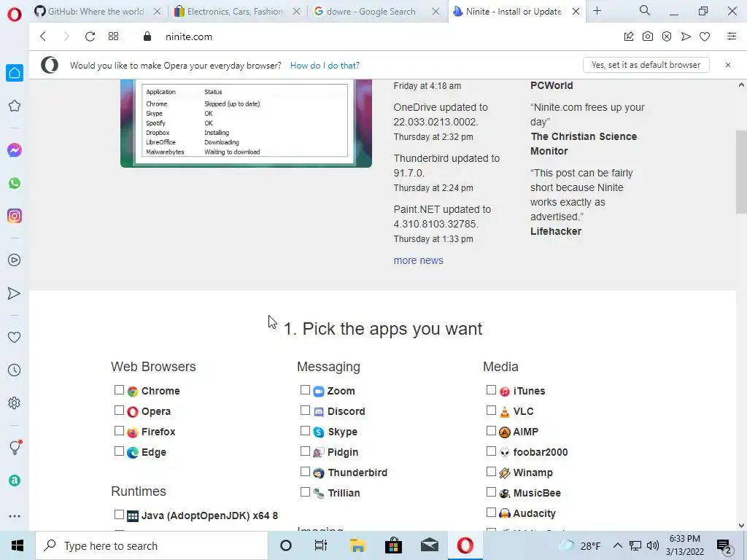Click reload page icon
747x560 pixels.
tap(90, 36)
